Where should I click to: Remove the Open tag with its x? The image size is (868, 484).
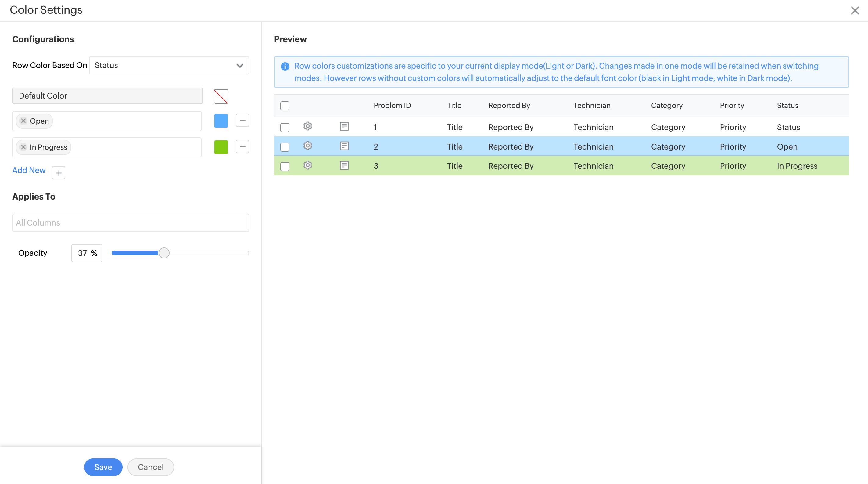[x=23, y=121]
